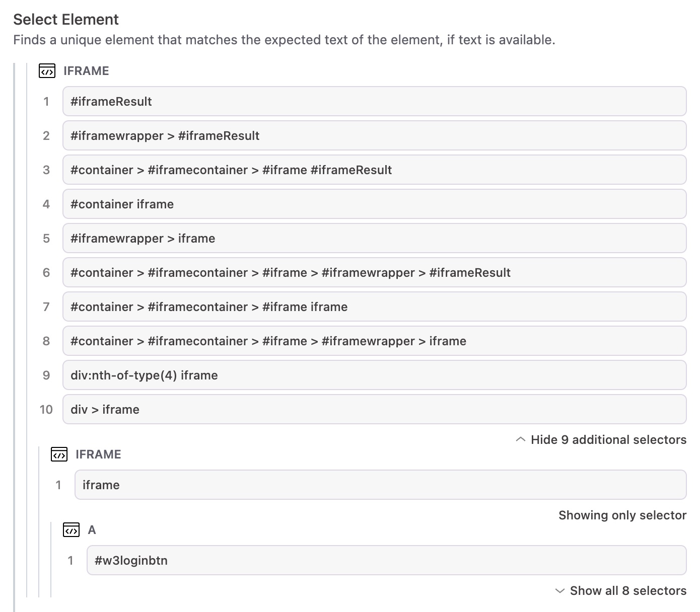Click the Select Element heading
This screenshot has width=700, height=612.
(65, 19)
